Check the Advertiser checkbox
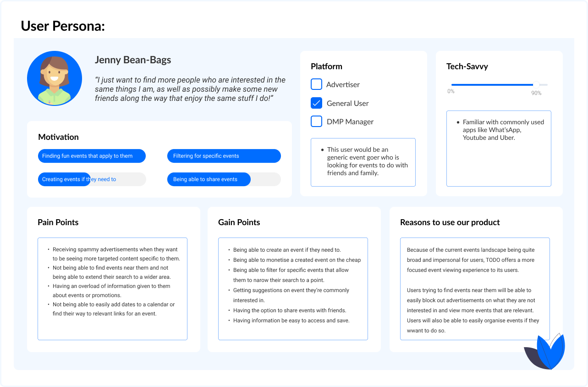Image resolution: width=588 pixels, height=387 pixels. coord(316,84)
